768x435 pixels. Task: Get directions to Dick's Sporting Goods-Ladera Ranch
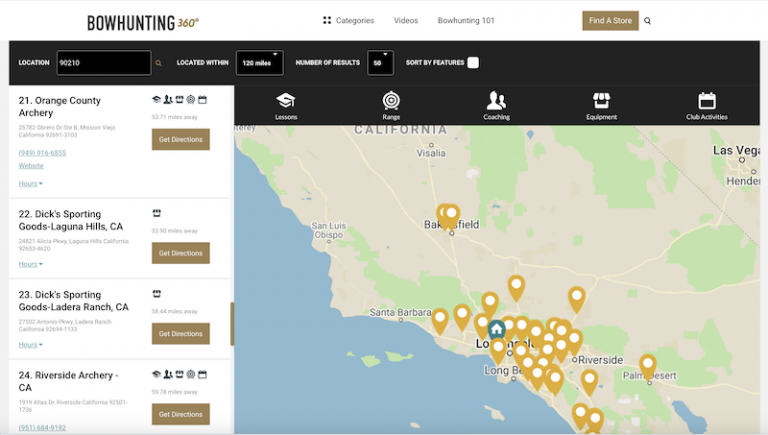point(181,334)
